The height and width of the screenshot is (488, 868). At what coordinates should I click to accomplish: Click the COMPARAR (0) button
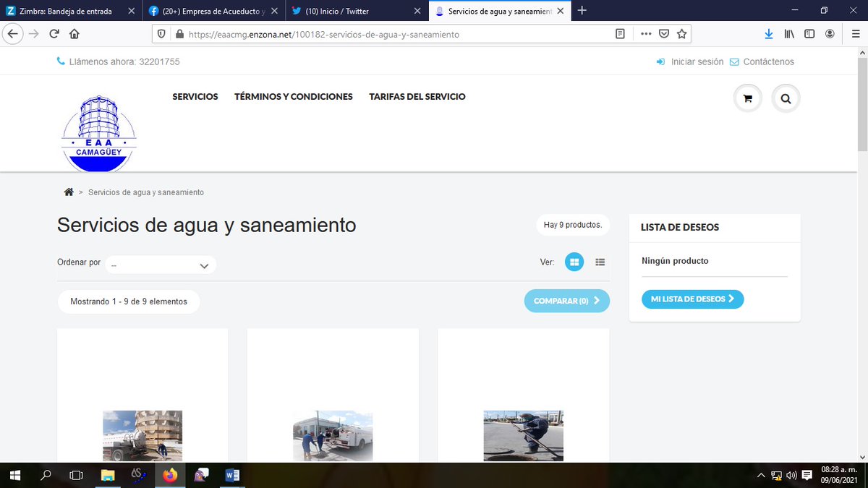pyautogui.click(x=567, y=300)
